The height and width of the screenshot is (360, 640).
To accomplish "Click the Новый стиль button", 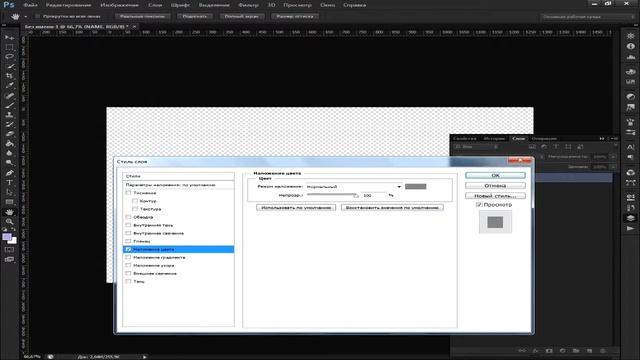I will (x=495, y=196).
